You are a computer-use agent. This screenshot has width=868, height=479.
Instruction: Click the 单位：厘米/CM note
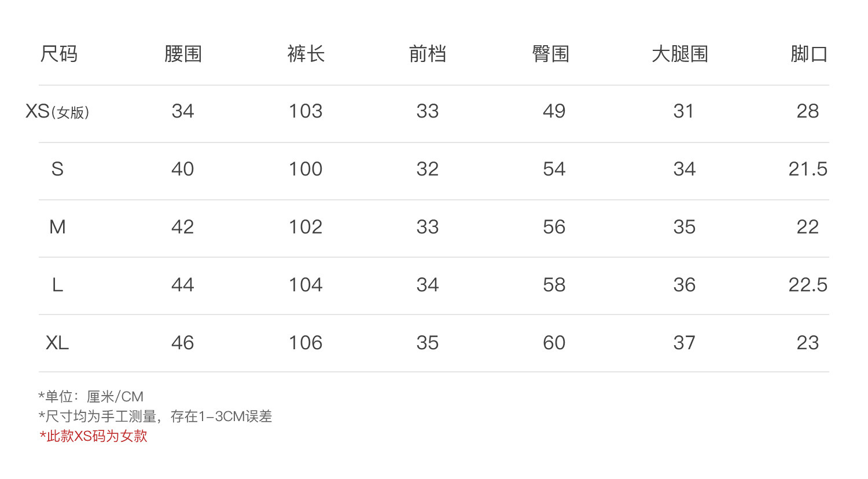point(91,397)
